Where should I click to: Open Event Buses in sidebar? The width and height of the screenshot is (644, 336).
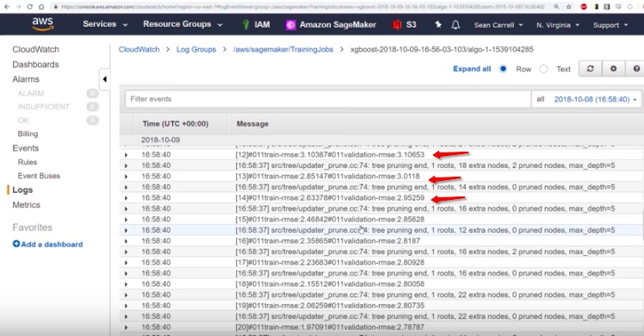[x=39, y=176]
